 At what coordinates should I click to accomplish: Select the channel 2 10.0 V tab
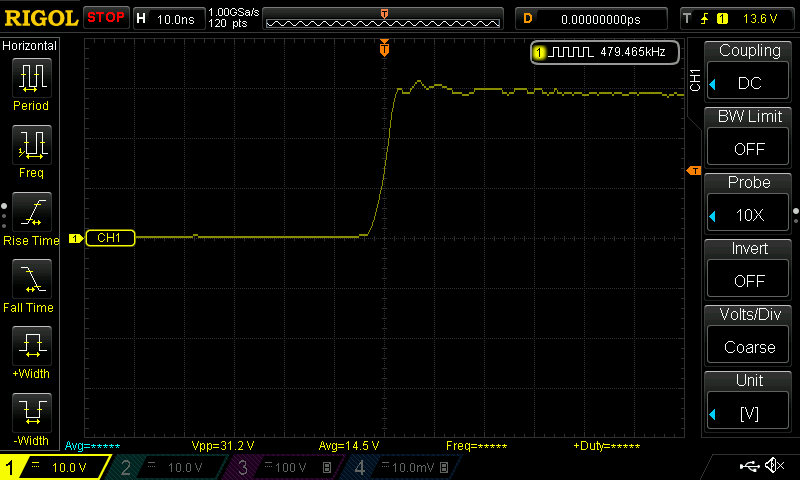point(168,467)
